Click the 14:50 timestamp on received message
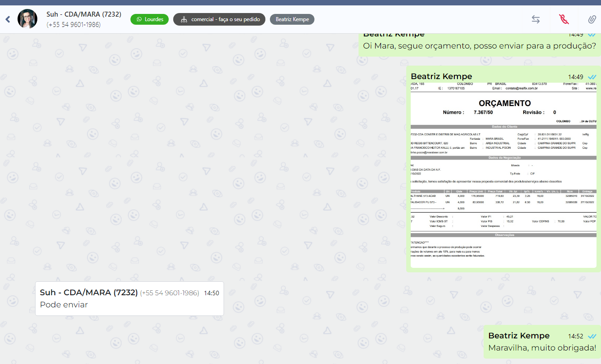 [211, 293]
